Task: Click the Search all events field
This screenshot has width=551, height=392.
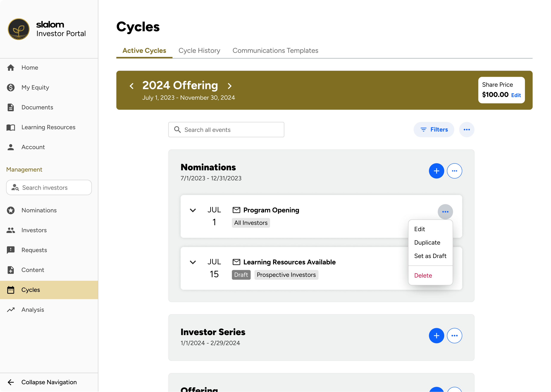Action: (226, 130)
